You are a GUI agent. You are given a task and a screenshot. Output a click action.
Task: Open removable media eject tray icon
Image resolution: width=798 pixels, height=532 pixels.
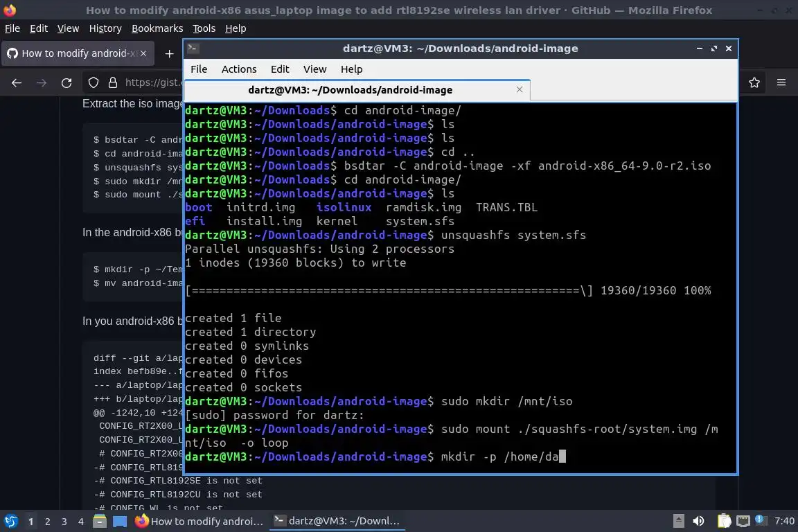click(x=678, y=521)
